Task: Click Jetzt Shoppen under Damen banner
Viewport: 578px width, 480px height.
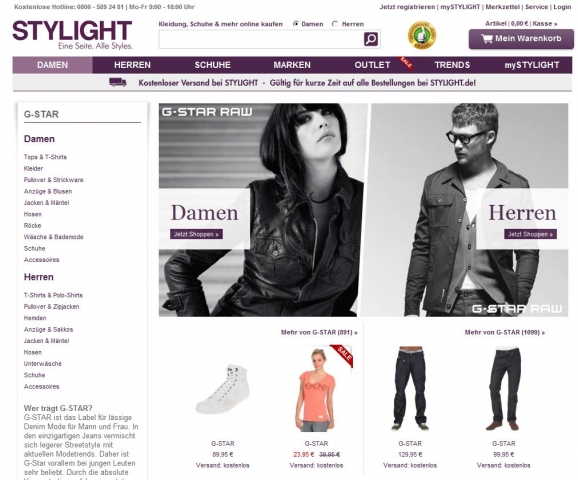Action: click(196, 234)
